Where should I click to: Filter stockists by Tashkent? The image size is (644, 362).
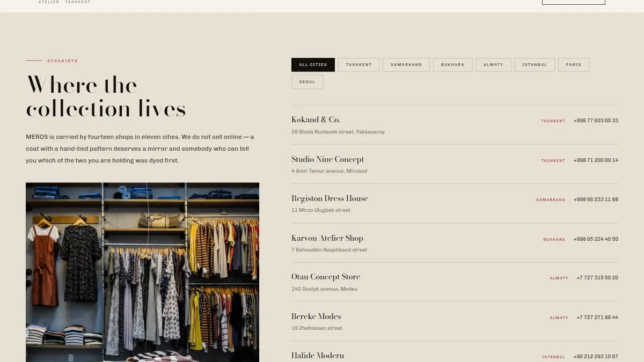[x=358, y=65]
